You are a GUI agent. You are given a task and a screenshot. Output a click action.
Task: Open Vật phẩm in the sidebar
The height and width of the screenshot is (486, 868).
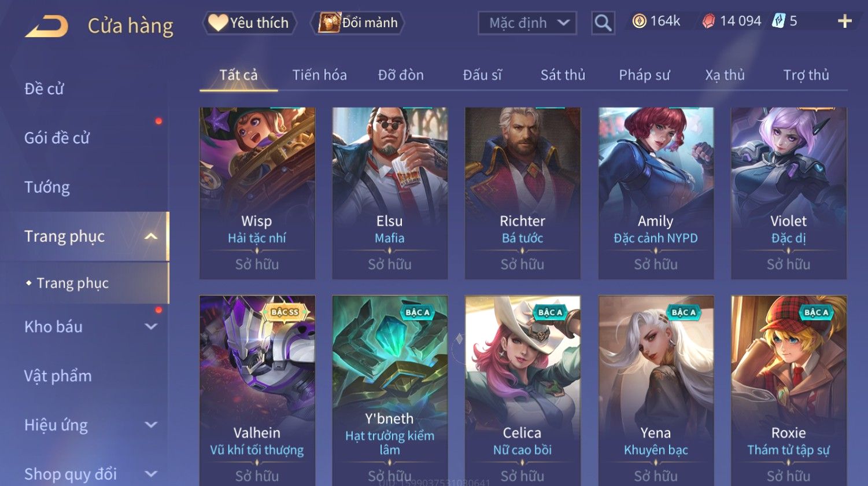click(58, 376)
